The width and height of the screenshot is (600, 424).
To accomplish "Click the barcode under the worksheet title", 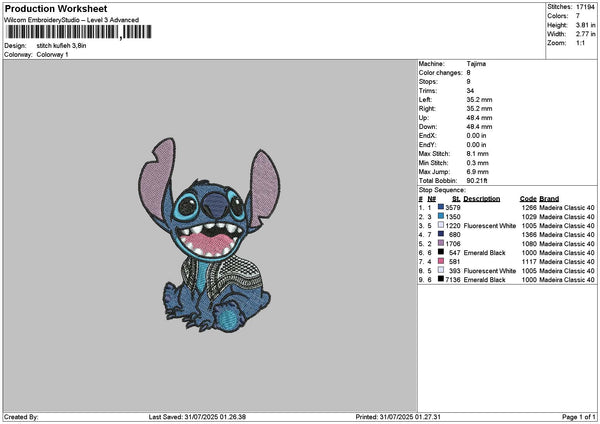I will pos(79,32).
